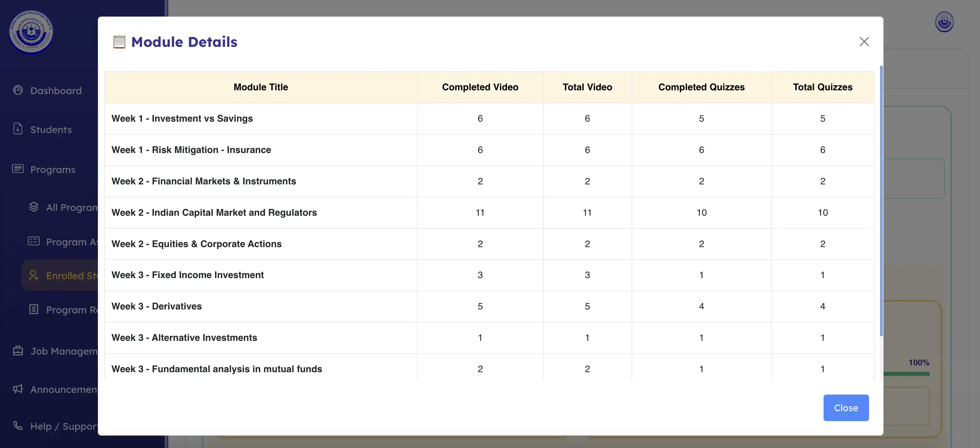Select Week 2 - Equities & Corporate Actions
Screen dimensions: 980x448
click(x=489, y=244)
